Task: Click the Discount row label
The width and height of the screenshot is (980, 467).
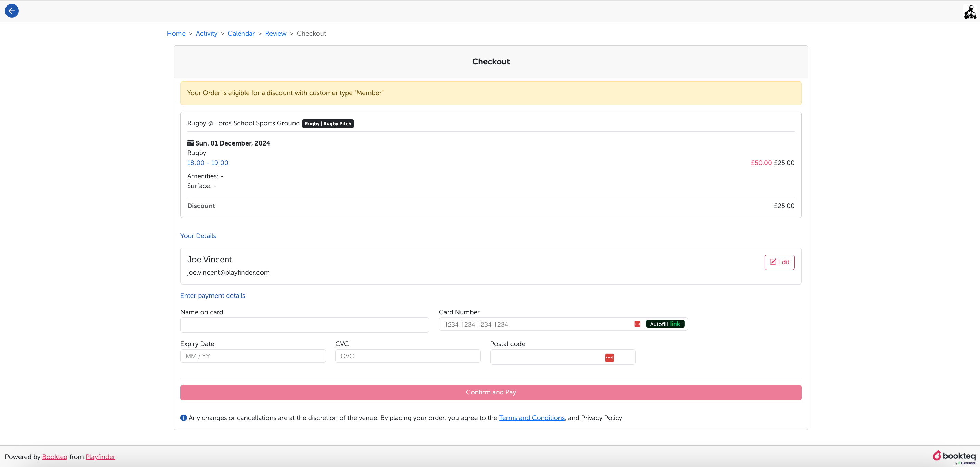Action: click(201, 206)
